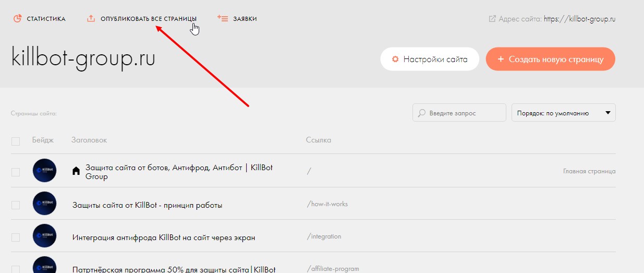644x273 pixels.
Task: Click the Главная страница label
Action: 589,171
